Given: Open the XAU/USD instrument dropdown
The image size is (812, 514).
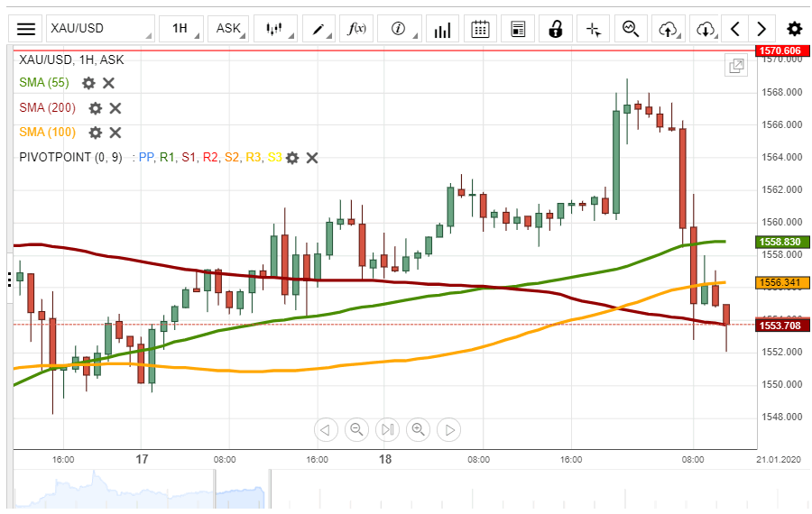Looking at the screenshot, I should [99, 28].
